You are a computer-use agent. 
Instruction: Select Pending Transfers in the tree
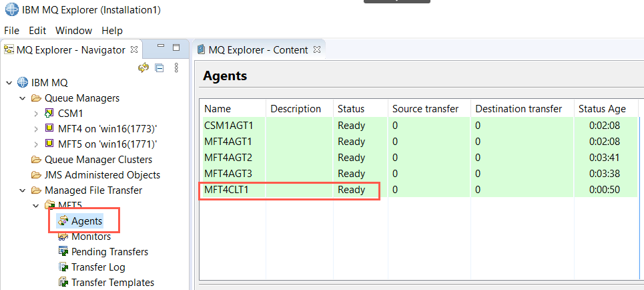tap(109, 252)
